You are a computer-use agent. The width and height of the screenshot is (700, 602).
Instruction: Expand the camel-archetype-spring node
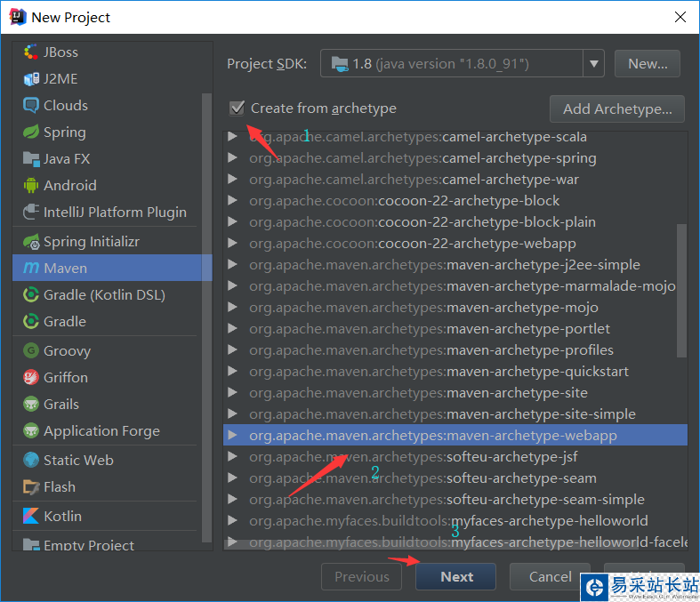pyautogui.click(x=232, y=158)
